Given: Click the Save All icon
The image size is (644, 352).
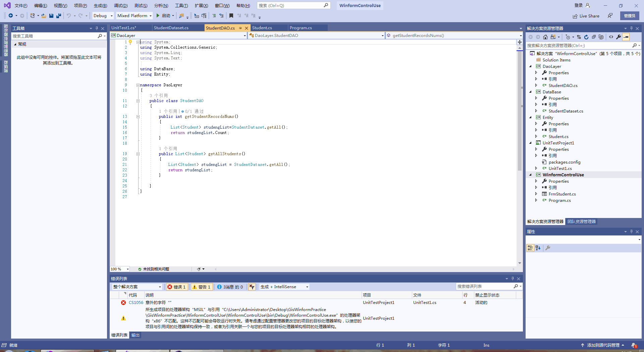Looking at the screenshot, I should pos(59,15).
